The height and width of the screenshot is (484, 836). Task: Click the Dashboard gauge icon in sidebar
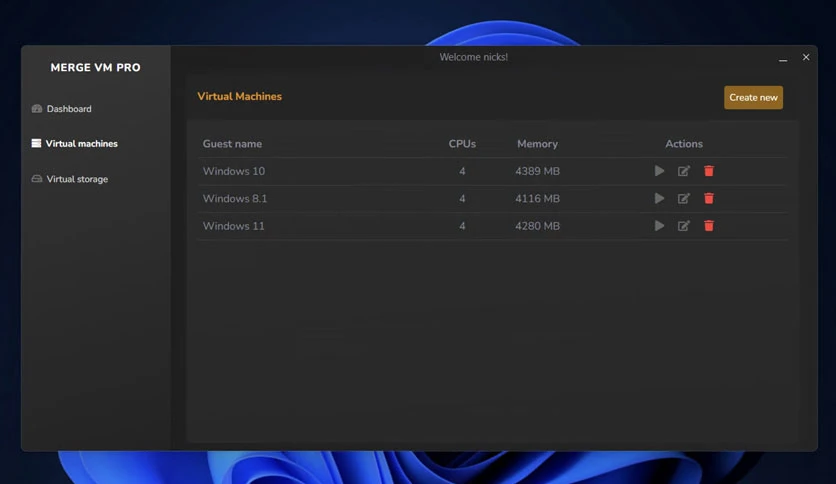37,109
